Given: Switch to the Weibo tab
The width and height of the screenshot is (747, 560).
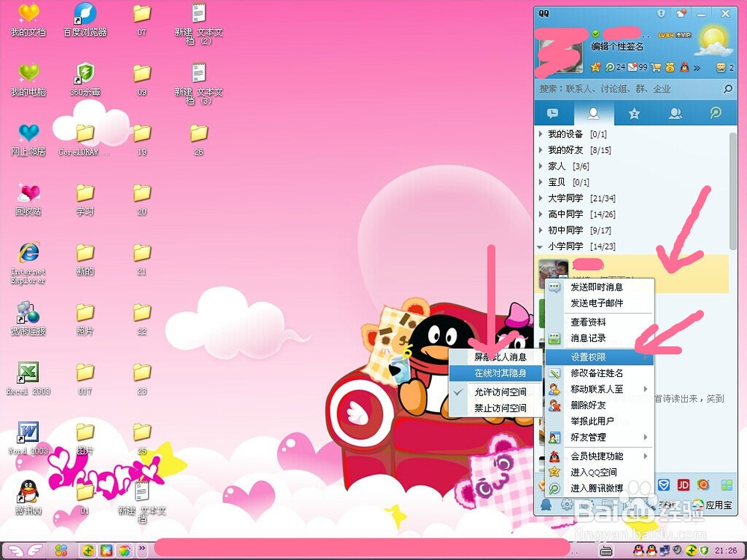Looking at the screenshot, I should pos(716,113).
